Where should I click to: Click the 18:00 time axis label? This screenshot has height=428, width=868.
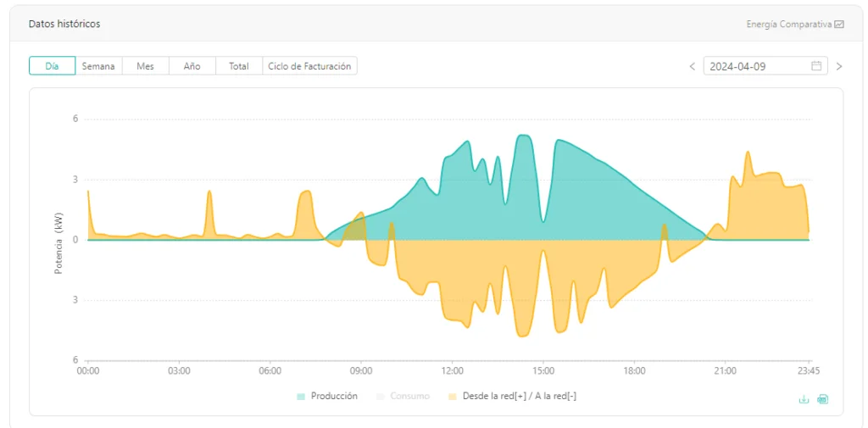click(634, 370)
